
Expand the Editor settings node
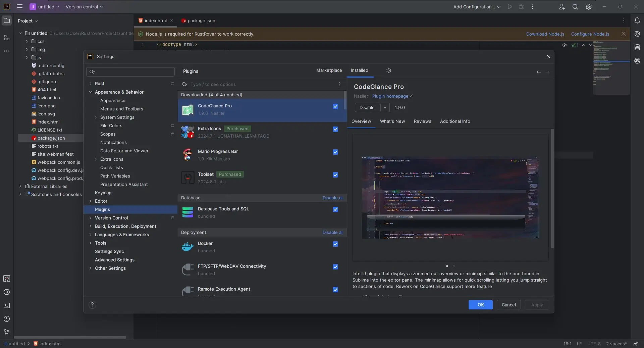pyautogui.click(x=90, y=201)
